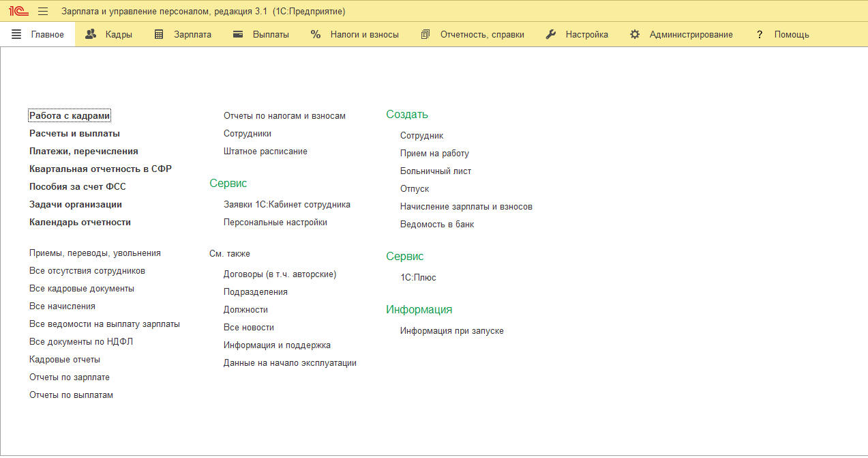Open Подразделения
Viewport: 868px width, 458px height.
[256, 292]
